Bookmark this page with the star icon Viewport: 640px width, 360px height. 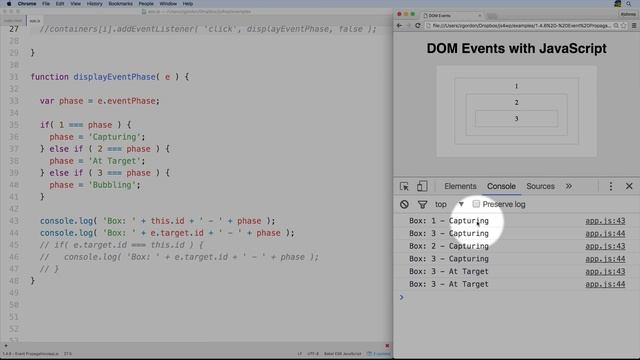[624, 25]
